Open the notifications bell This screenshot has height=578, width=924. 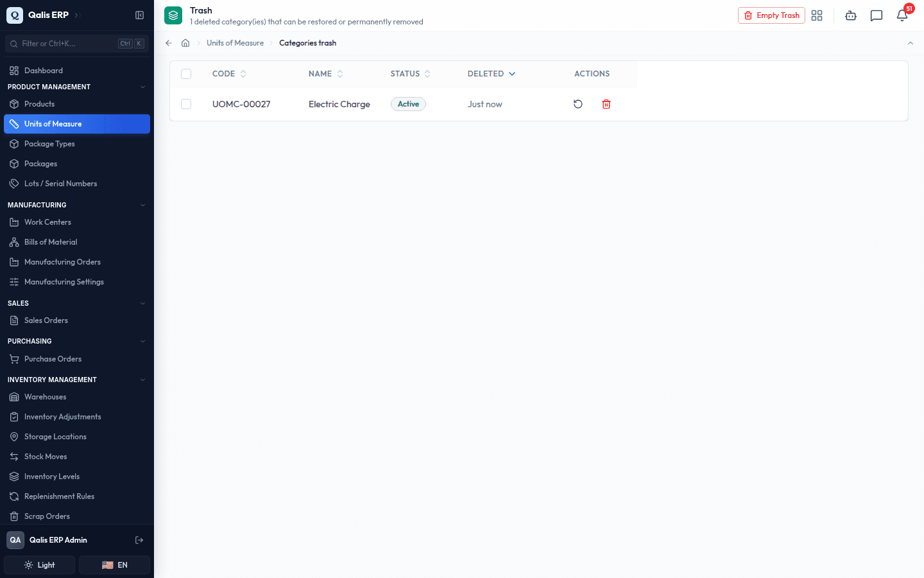click(x=902, y=15)
